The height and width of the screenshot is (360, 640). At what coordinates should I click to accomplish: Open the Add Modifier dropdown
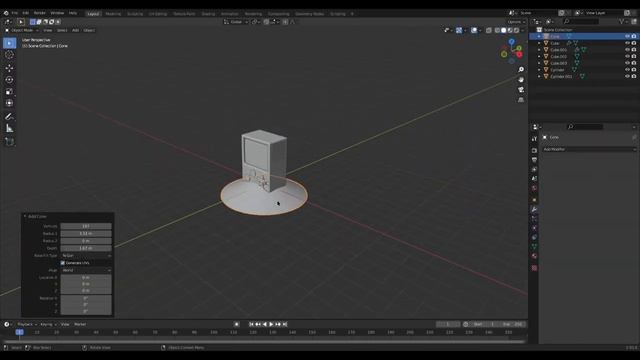pyautogui.click(x=589, y=149)
